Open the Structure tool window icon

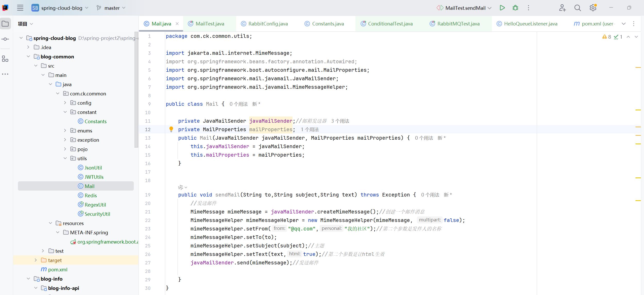point(5,59)
